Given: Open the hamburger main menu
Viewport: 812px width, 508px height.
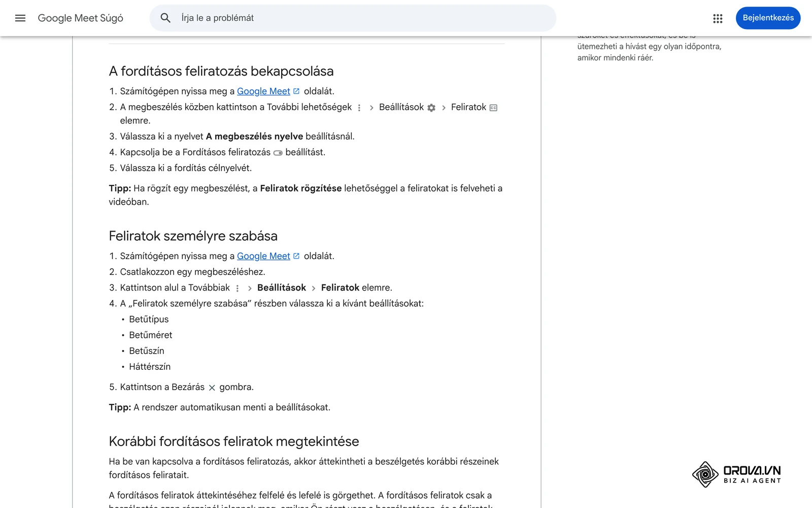Looking at the screenshot, I should [20, 18].
